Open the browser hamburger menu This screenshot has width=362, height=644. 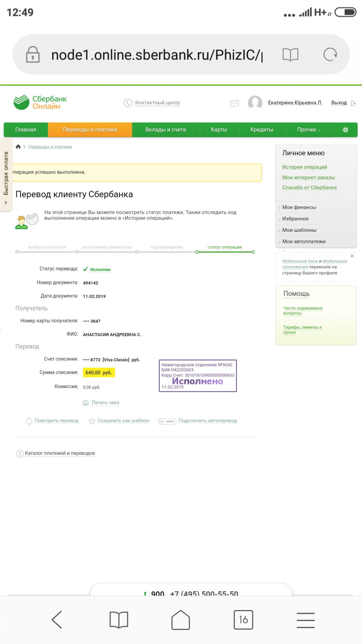point(305,620)
